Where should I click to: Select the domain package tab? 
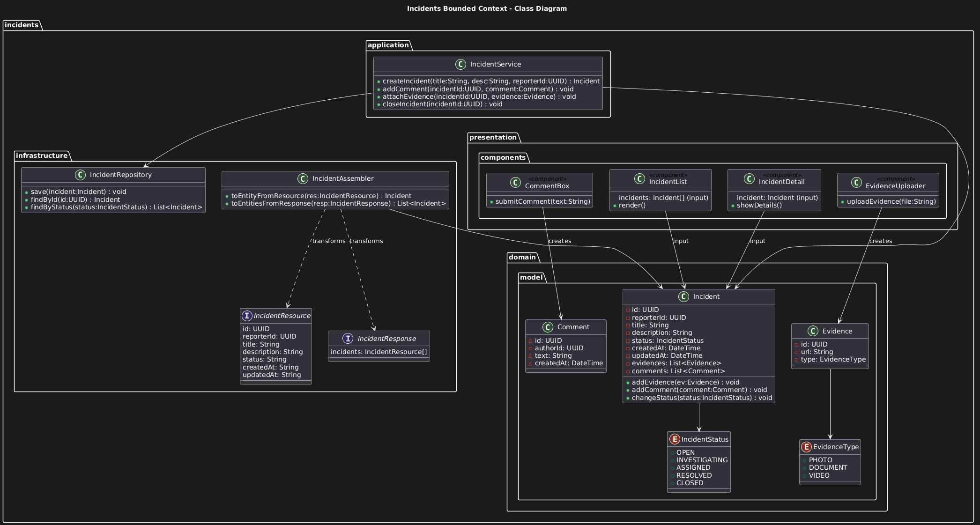[x=522, y=257]
